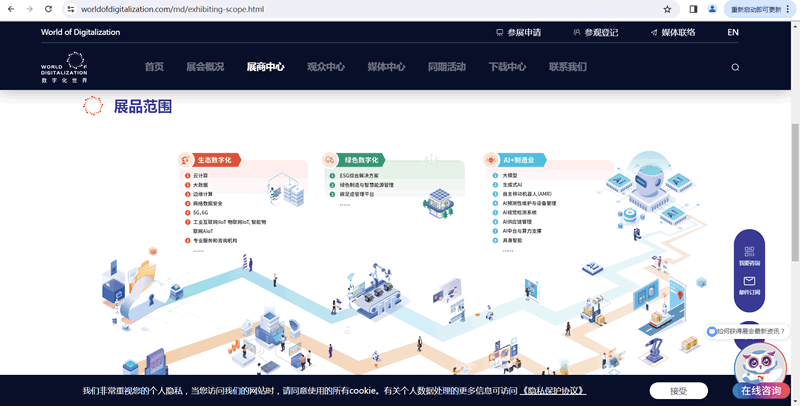800x406 pixels.
Task: Bookmark this page with the star icon
Action: pos(667,9)
